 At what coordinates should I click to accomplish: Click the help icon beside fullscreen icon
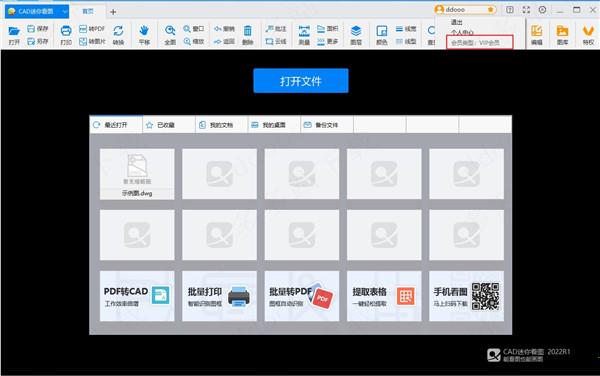[510, 10]
